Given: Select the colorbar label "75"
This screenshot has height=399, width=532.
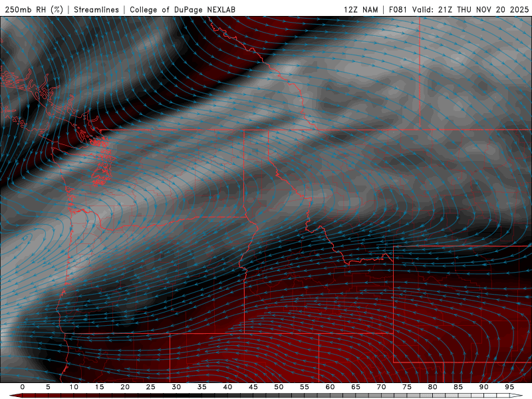Looking at the screenshot, I should click(x=407, y=387).
